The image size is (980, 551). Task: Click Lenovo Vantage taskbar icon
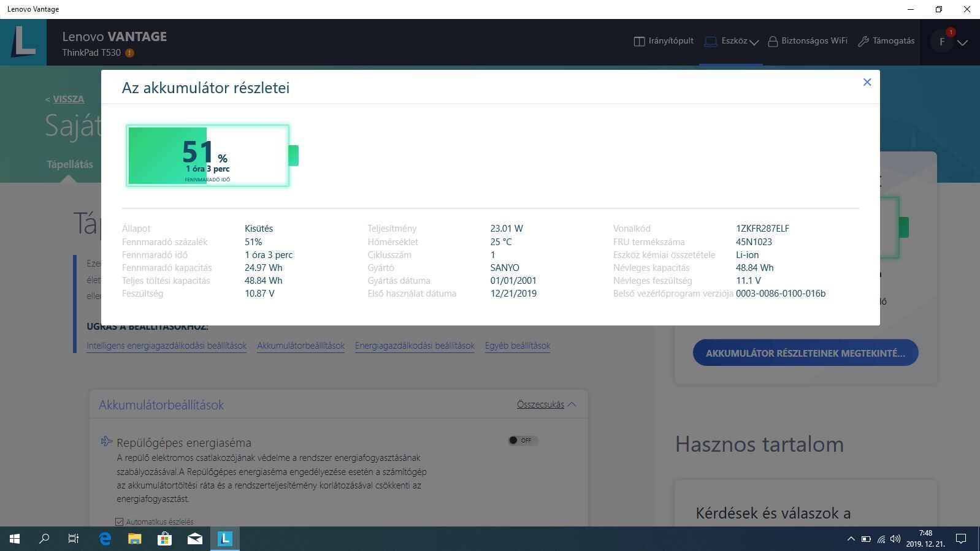click(x=224, y=539)
